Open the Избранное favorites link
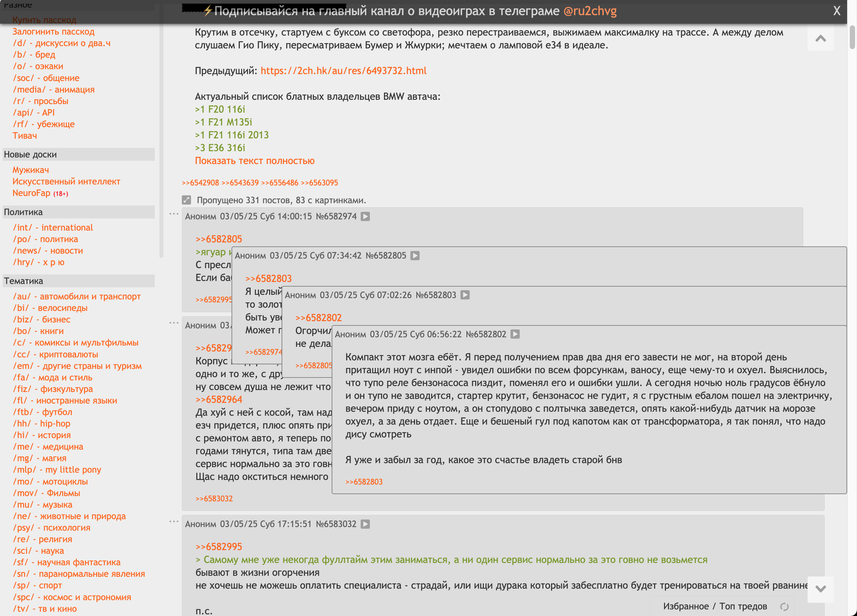The width and height of the screenshot is (857, 616). pyautogui.click(x=686, y=606)
